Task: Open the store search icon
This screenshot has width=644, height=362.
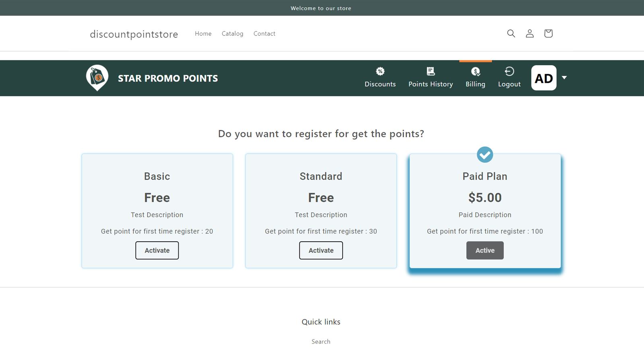Action: (511, 33)
